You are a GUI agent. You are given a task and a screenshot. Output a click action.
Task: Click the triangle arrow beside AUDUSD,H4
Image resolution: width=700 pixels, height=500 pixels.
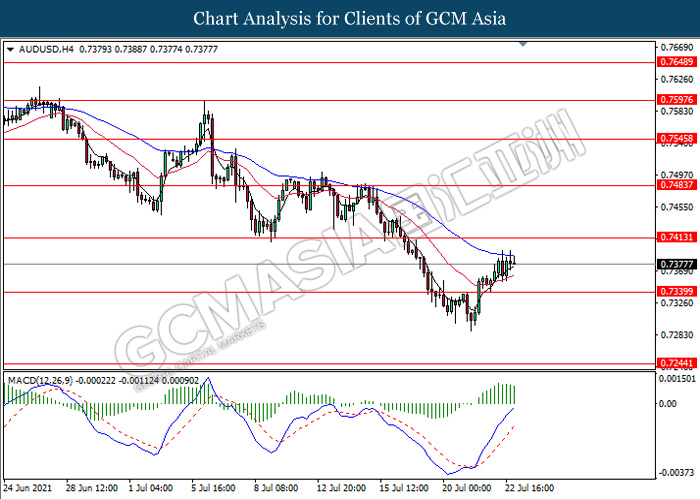(9, 48)
